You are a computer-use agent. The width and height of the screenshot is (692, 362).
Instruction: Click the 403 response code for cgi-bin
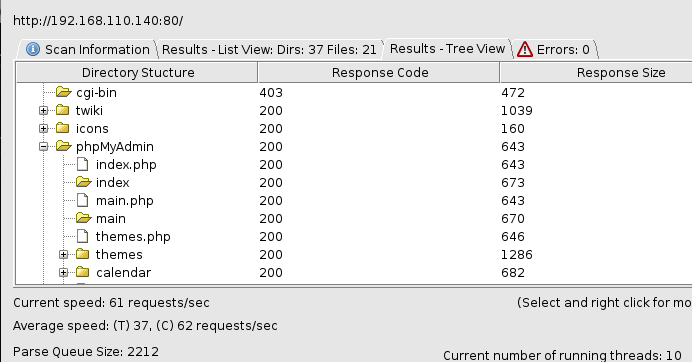[x=271, y=93]
